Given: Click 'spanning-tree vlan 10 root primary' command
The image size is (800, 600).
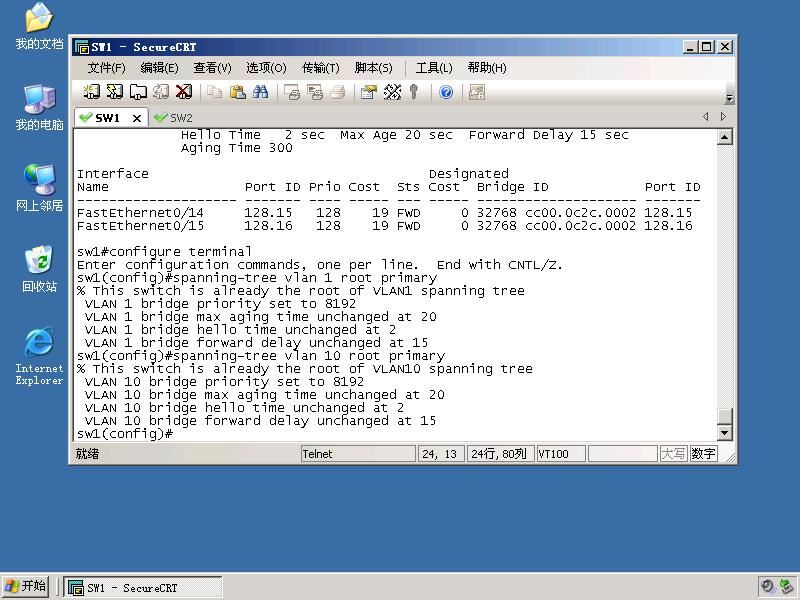Looking at the screenshot, I should coord(309,356).
